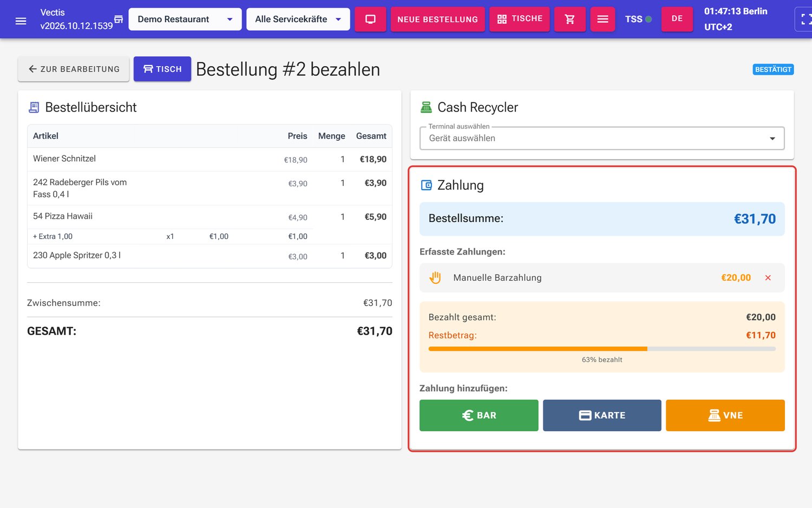Click the BESTÄTIGT status badge
The width and height of the screenshot is (812, 508).
coord(773,69)
